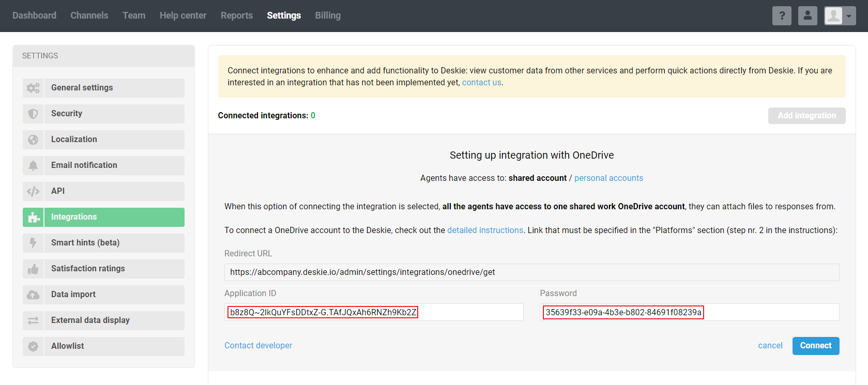
Task: Open the detailed instructions link
Action: 485,230
